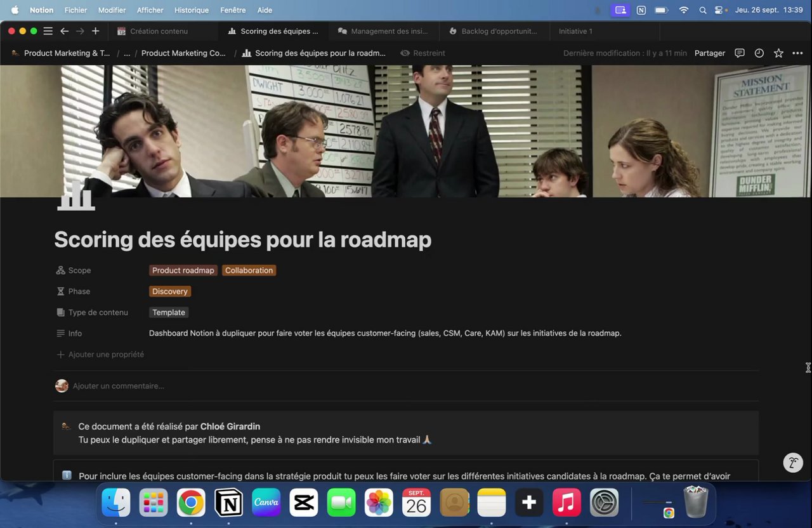Open a new tab with the plus icon
The image size is (812, 528).
[x=95, y=31]
